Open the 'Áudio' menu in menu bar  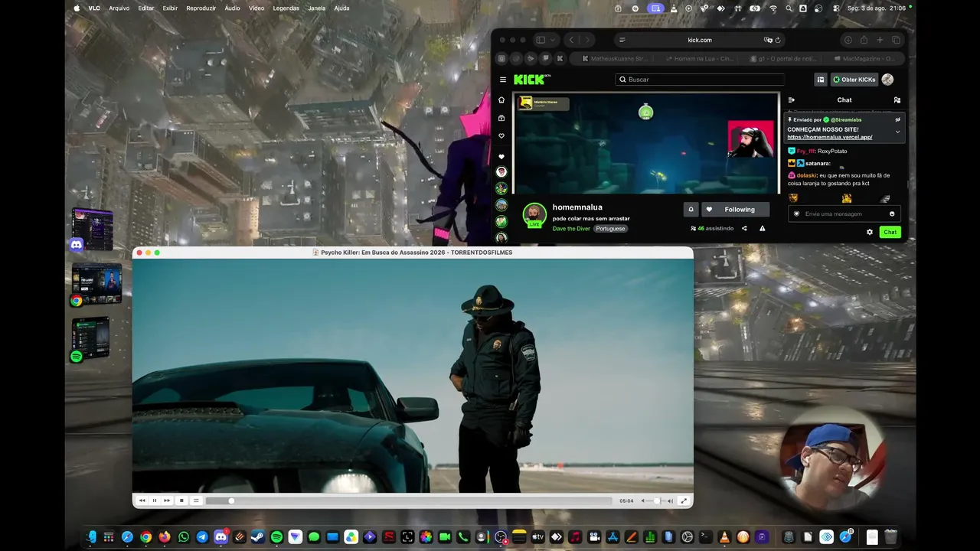point(232,8)
